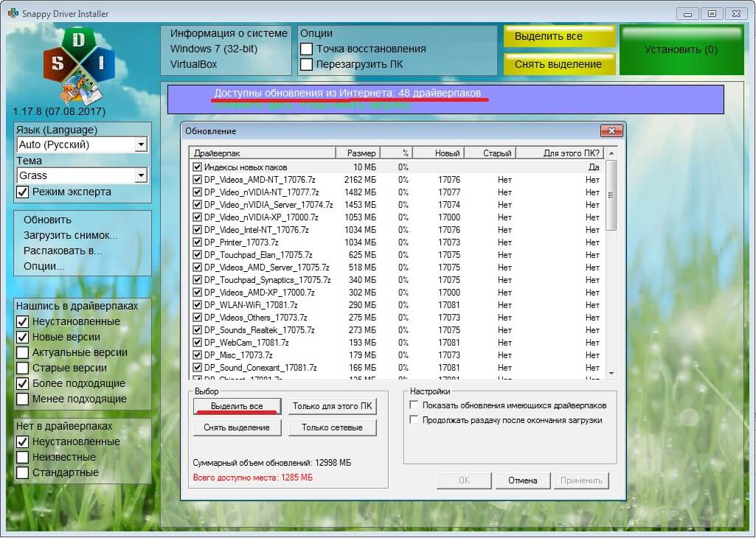The image size is (756, 538).
Task: Click Отмена button in dialog
Action: (x=523, y=481)
